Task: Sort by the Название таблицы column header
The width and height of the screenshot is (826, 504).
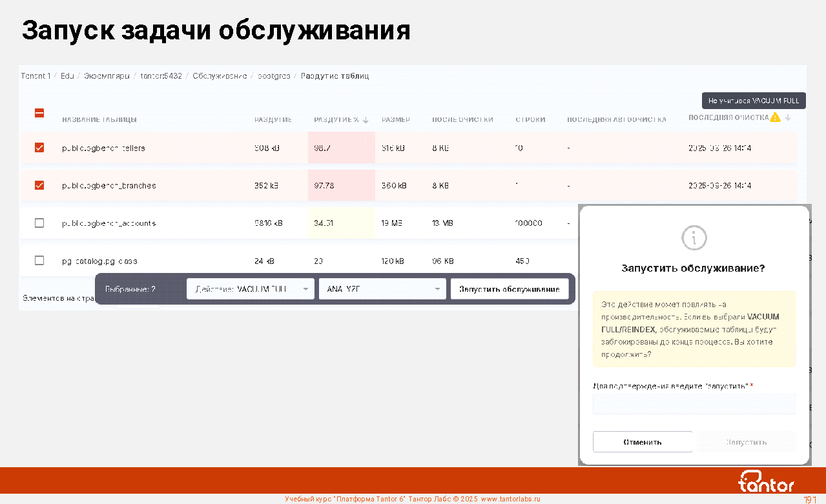Action: 99,119
